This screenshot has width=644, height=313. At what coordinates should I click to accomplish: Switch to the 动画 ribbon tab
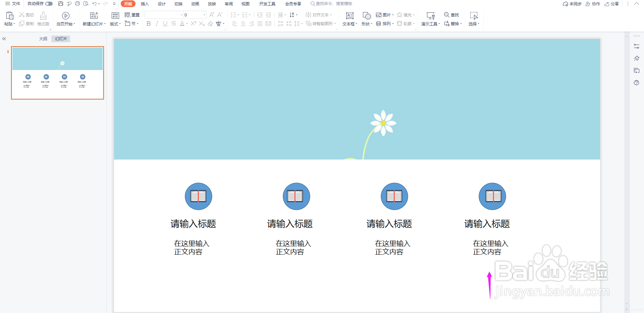click(x=195, y=4)
